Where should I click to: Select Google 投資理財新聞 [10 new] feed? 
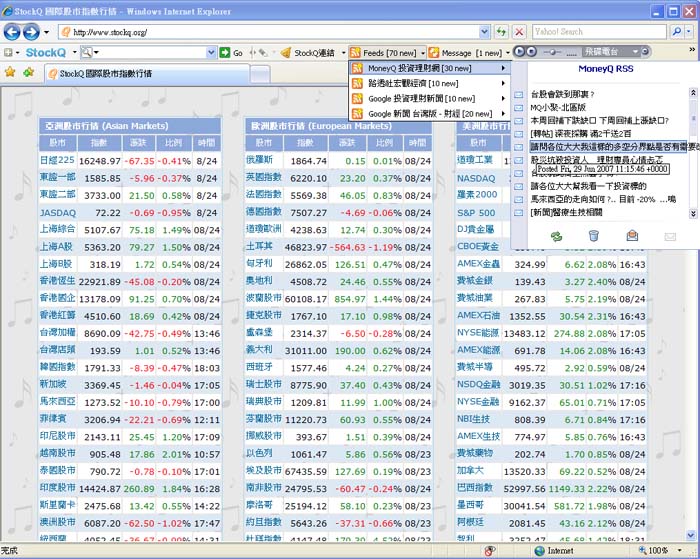tap(429, 99)
